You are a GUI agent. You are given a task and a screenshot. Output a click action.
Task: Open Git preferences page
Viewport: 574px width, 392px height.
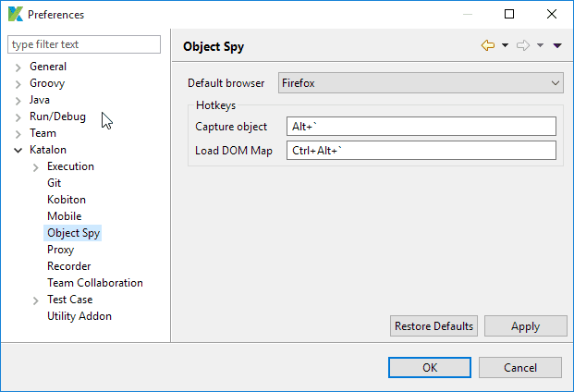55,183
